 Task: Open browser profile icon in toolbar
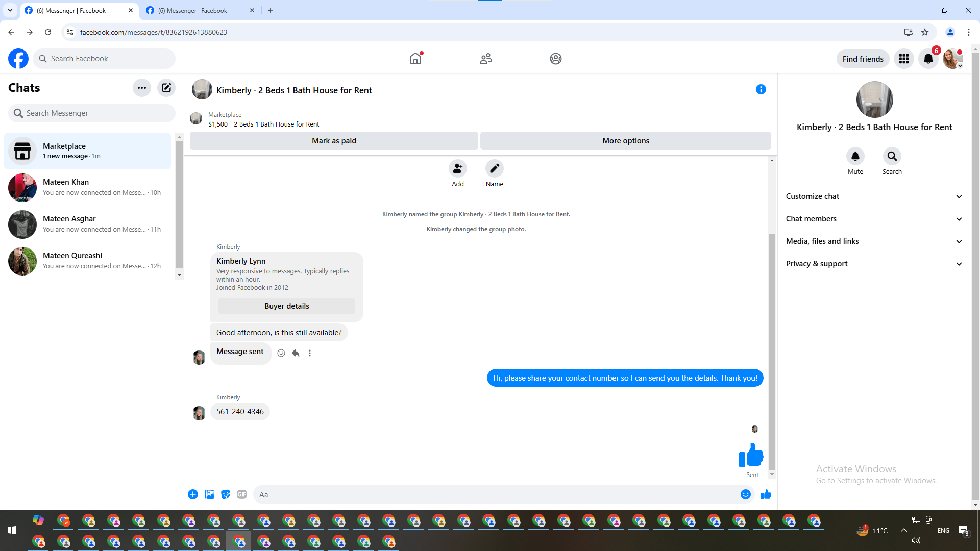point(950,32)
